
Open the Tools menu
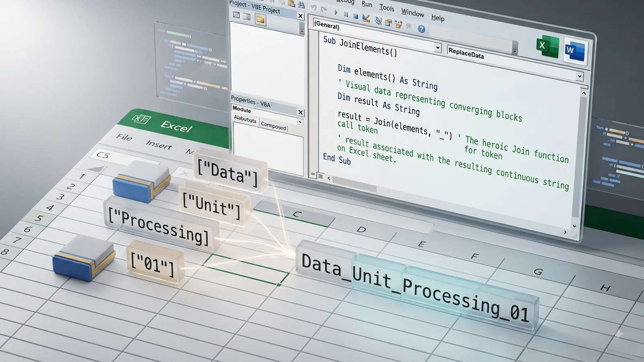(387, 8)
